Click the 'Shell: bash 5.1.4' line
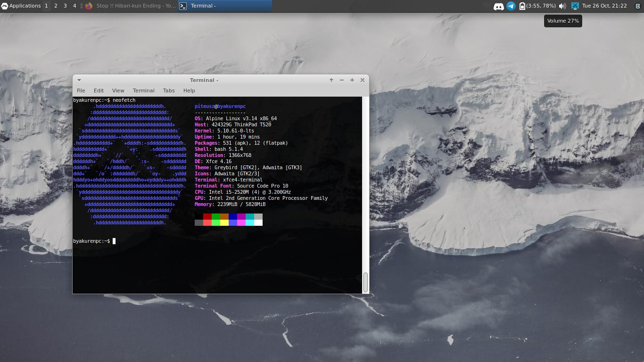Image resolution: width=644 pixels, height=362 pixels. [219, 149]
